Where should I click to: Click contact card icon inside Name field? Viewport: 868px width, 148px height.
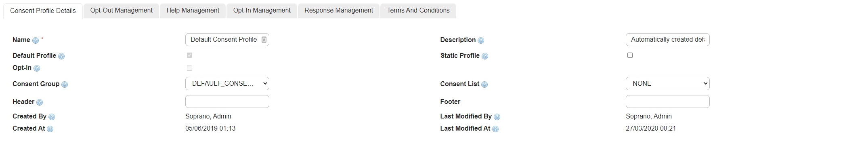click(264, 40)
